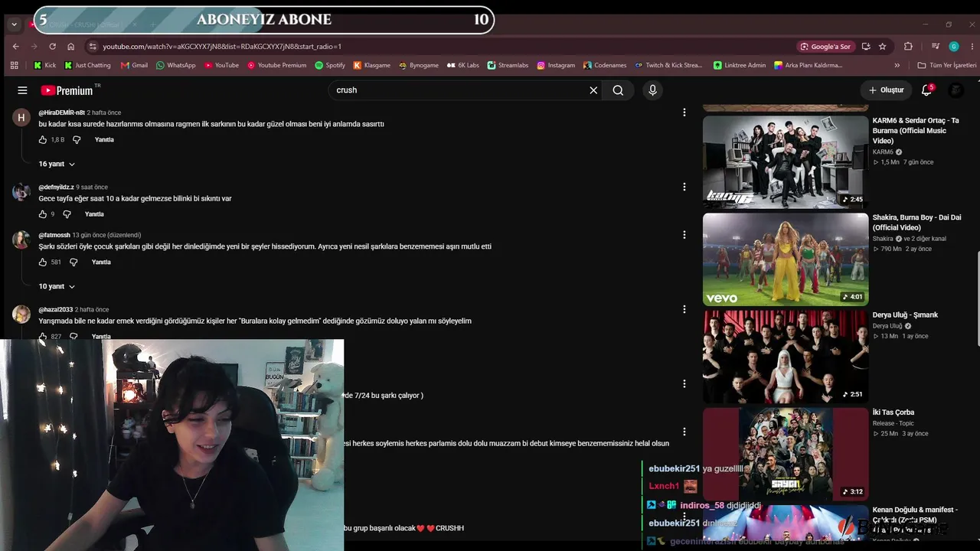Open the browser home page
The image size is (980, 551).
(70, 46)
